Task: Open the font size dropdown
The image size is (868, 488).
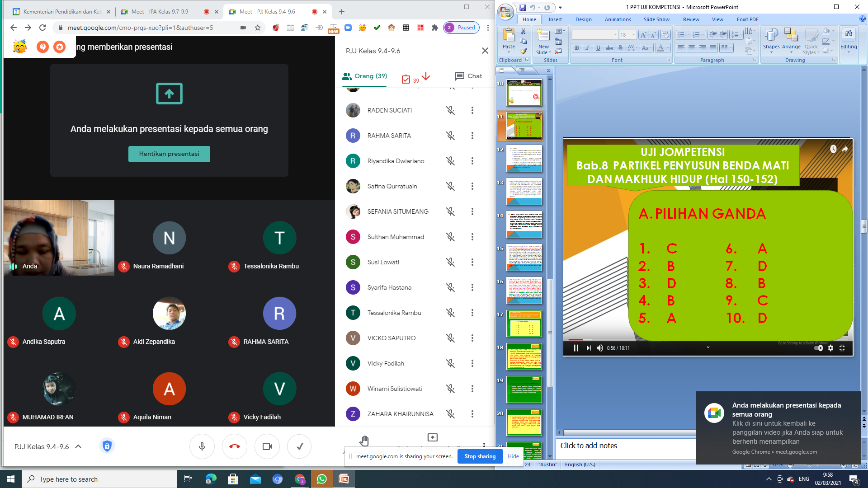Action: point(633,35)
